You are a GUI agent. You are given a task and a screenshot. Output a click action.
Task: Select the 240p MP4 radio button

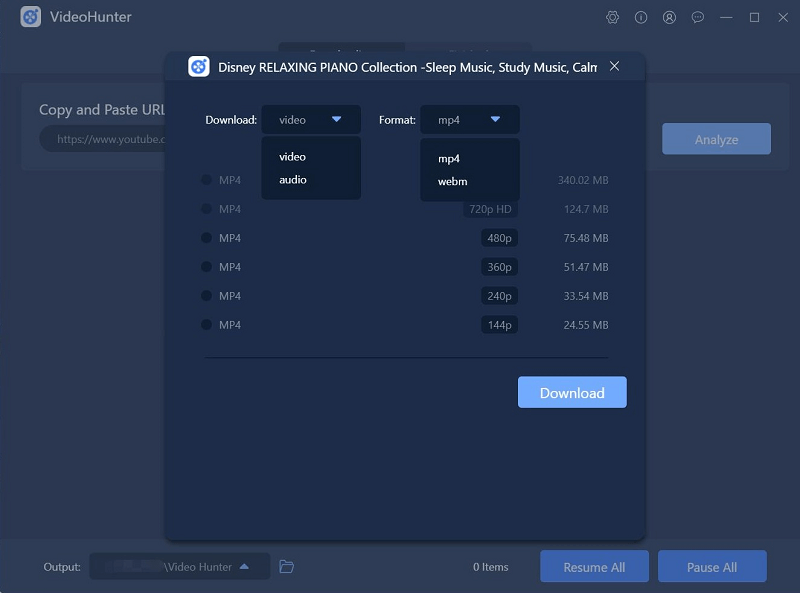[206, 296]
